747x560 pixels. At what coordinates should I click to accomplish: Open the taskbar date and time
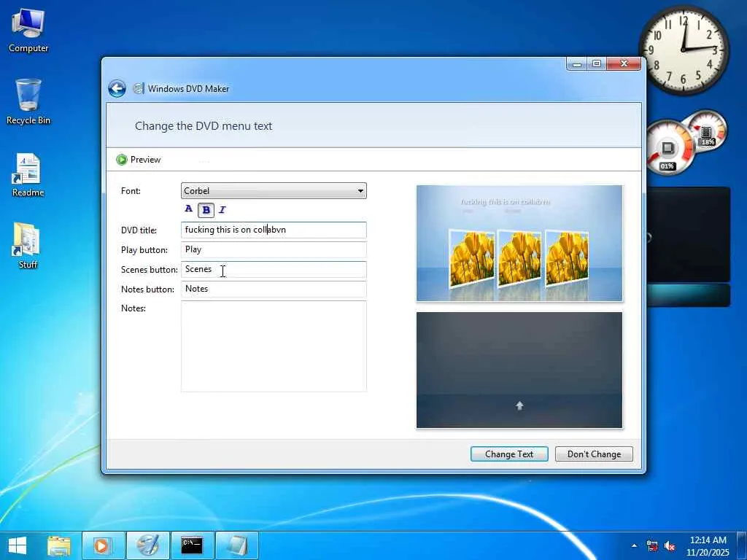(x=708, y=545)
